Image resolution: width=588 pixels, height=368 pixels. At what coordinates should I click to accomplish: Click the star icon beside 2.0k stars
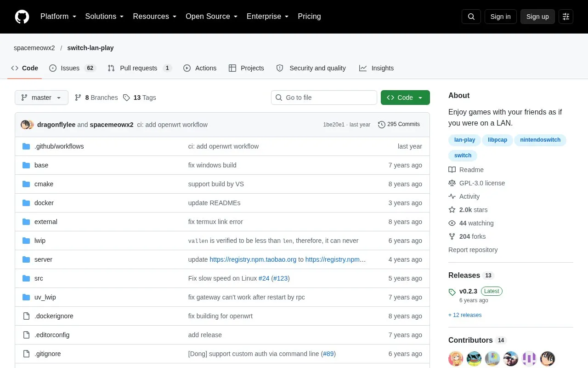click(x=452, y=210)
